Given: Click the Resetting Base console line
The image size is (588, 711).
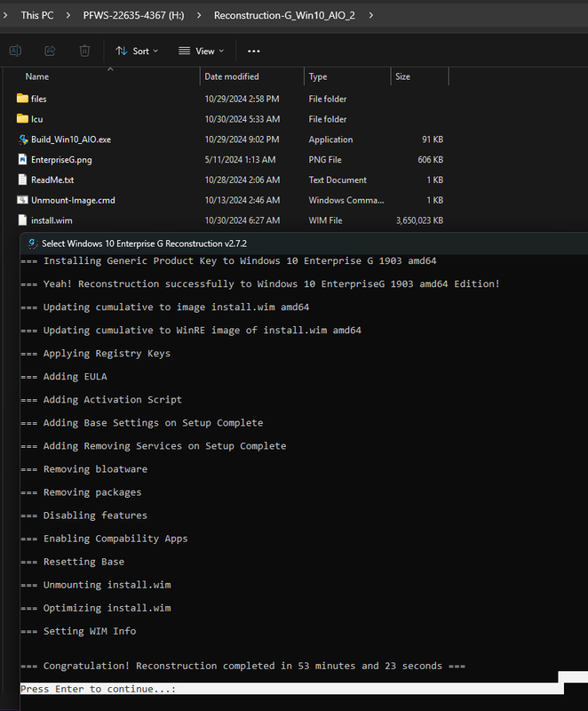Looking at the screenshot, I should 72,562.
